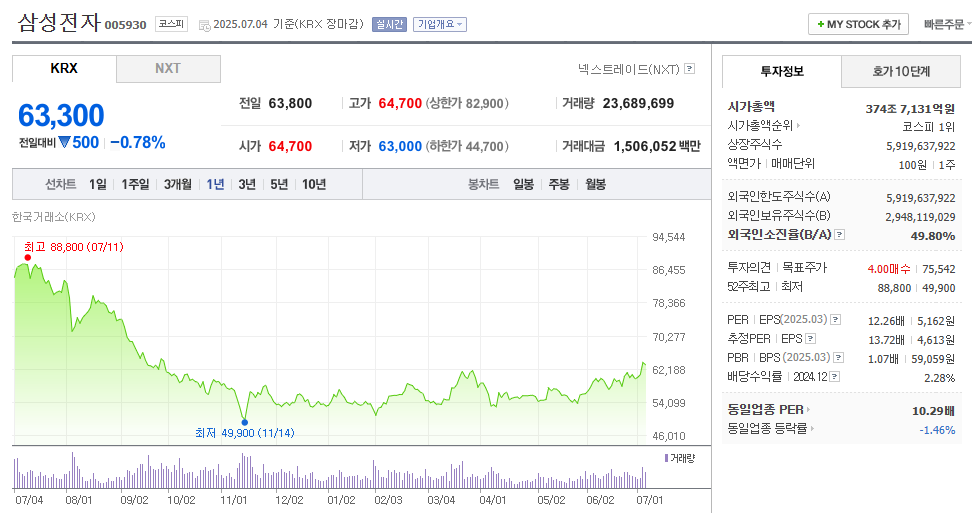
Task: Open the 투자정보 tab
Action: [782, 71]
